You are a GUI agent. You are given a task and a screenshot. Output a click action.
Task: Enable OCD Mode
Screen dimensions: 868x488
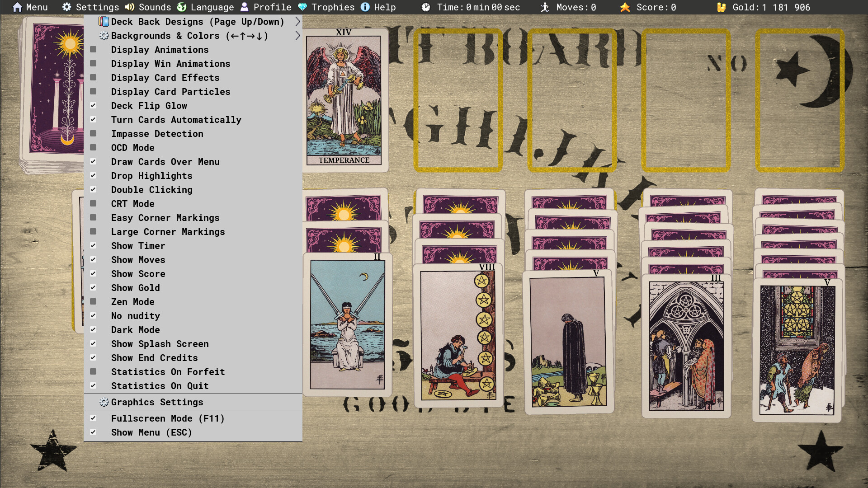click(x=132, y=148)
